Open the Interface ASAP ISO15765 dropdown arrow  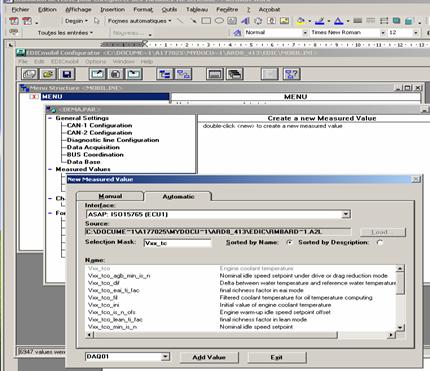click(346, 214)
